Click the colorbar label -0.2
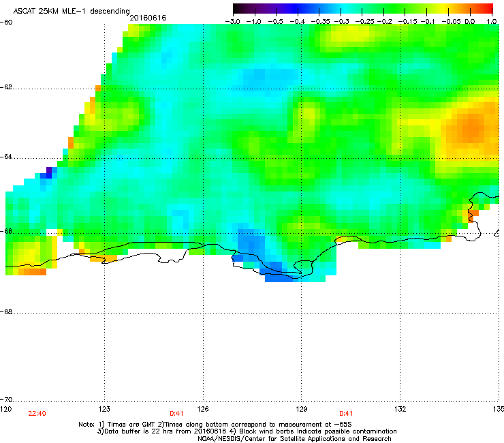Viewport: 504px width, 443px height. click(x=384, y=22)
